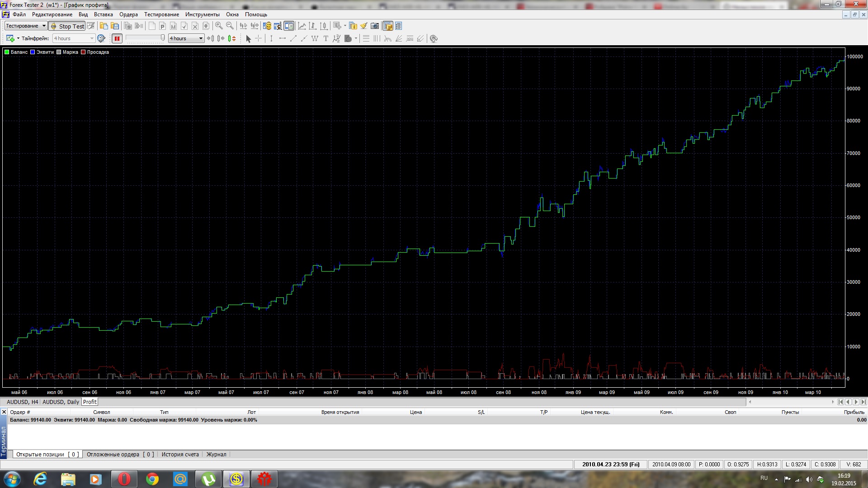Select the Fibonacci time zones tool
The width and height of the screenshot is (868, 488).
[x=377, y=38]
